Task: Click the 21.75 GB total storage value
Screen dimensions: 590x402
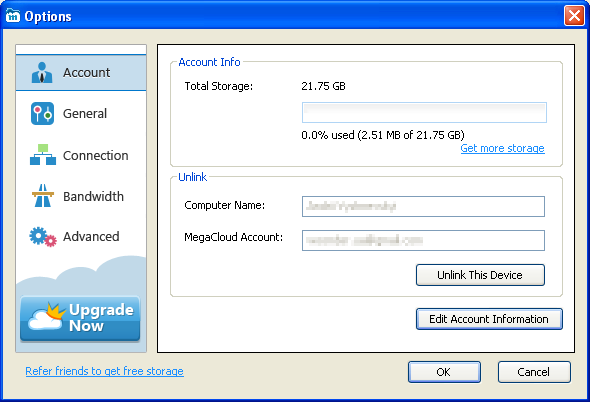Action: 323,86
